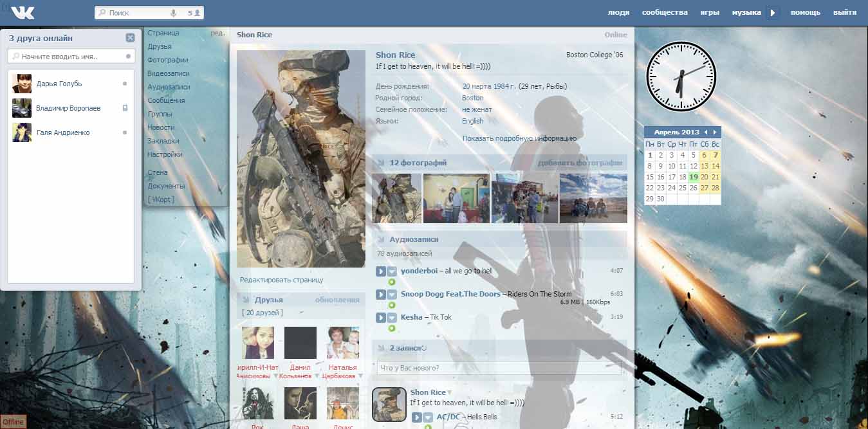Open dropdown arrow under Кирилл-И-Наташа friend
The image size is (868, 429).
click(x=276, y=376)
